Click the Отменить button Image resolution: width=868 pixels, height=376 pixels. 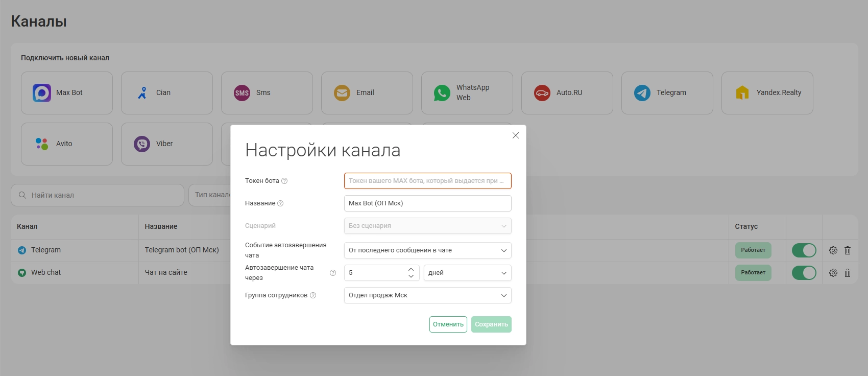tap(448, 324)
